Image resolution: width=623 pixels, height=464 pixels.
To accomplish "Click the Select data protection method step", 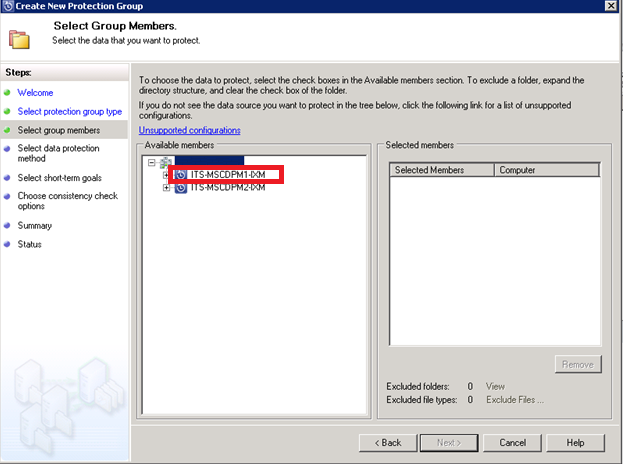I will pyautogui.click(x=58, y=153).
